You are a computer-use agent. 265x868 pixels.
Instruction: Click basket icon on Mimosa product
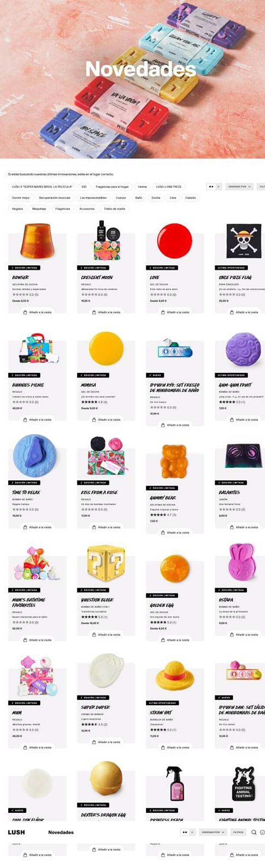point(94,420)
